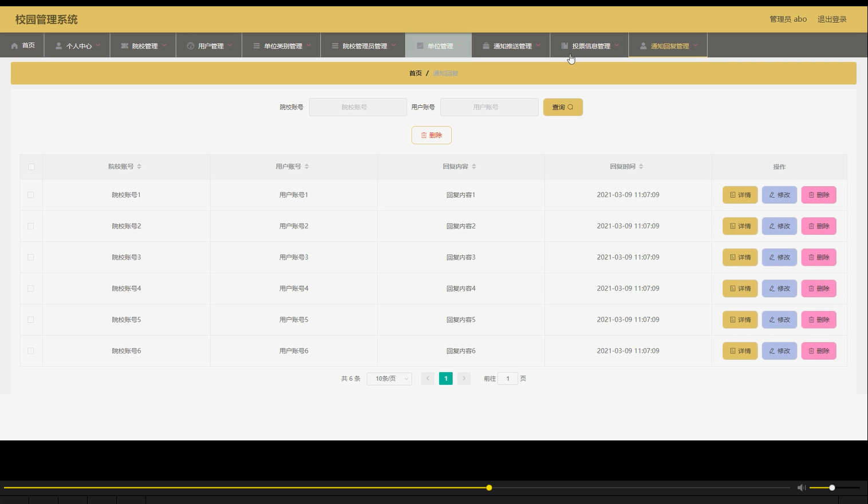Click 删除 for row 院校账号5
This screenshot has width=868, height=504.
pos(819,320)
